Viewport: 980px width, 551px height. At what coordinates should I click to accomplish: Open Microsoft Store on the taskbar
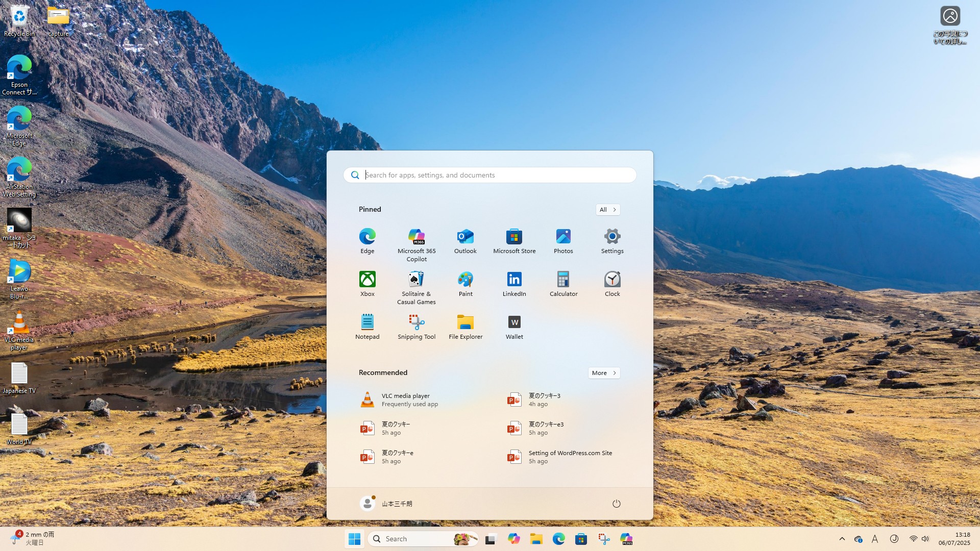click(581, 539)
